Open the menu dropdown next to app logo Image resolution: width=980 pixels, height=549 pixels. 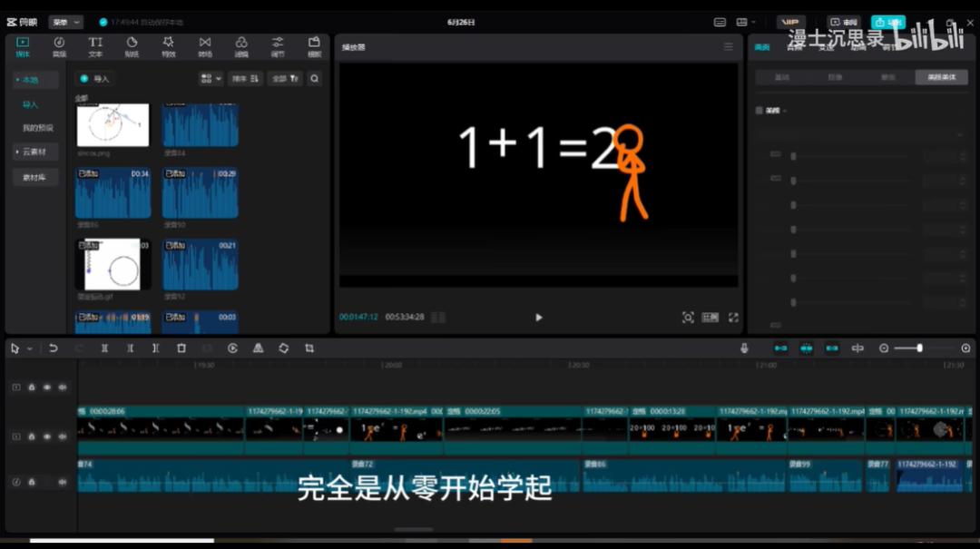(65, 22)
